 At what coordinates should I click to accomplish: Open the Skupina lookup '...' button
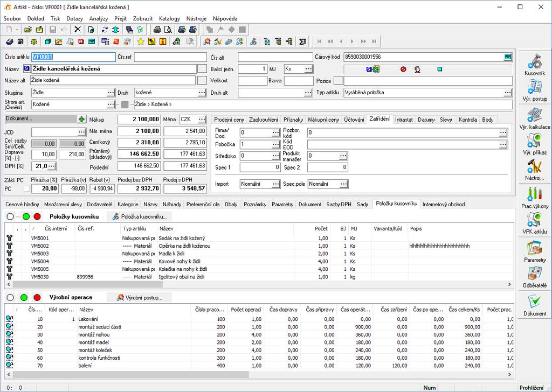(111, 93)
